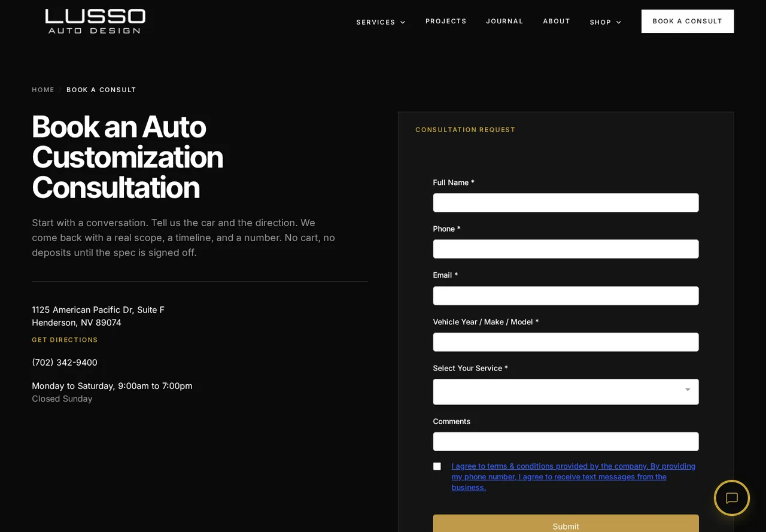Viewport: 766px width, 532px height.
Task: Open the Select Your Service dropdown
Action: pyautogui.click(x=566, y=391)
